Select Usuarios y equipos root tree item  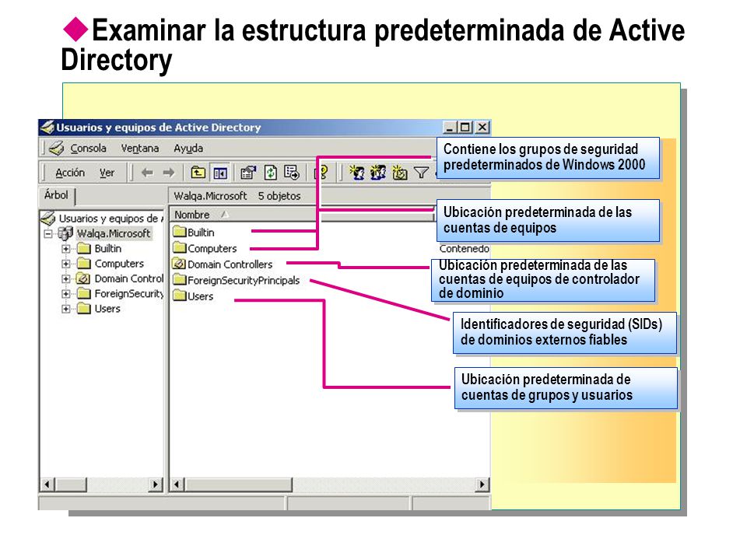click(111, 218)
